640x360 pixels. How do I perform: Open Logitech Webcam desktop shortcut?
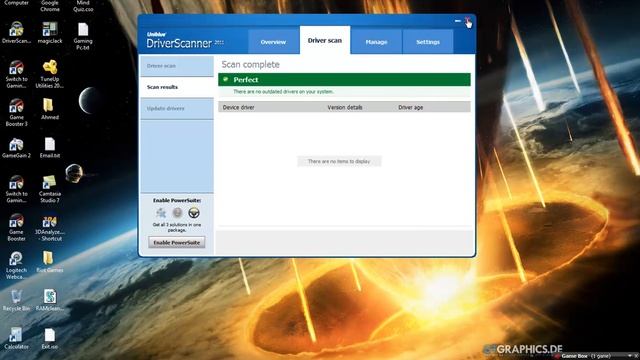click(x=16, y=265)
